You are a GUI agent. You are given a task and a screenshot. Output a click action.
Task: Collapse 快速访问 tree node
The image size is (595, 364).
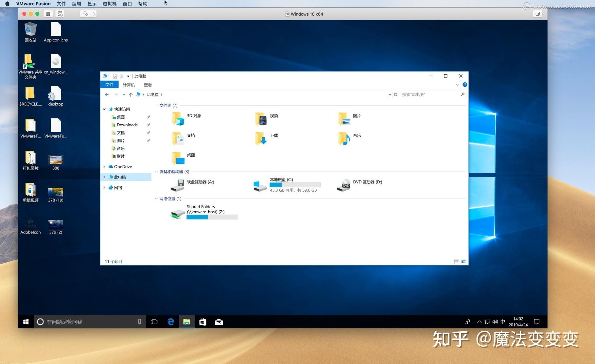point(104,109)
